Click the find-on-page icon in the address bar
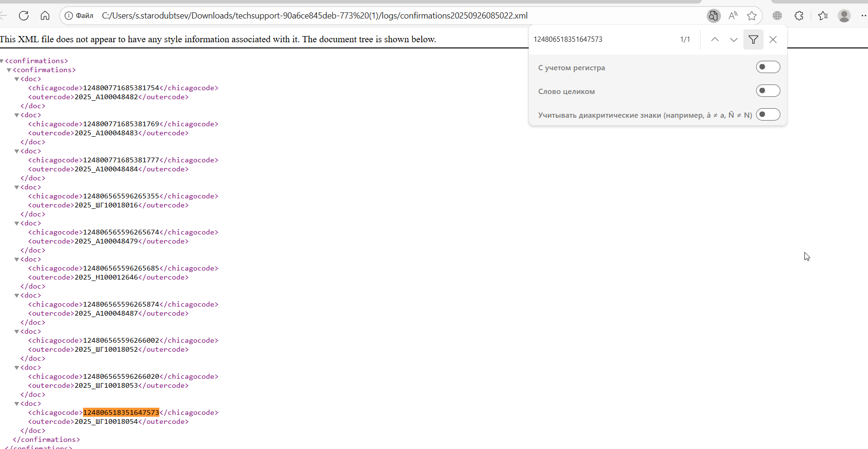The height and width of the screenshot is (449, 868). 713,16
